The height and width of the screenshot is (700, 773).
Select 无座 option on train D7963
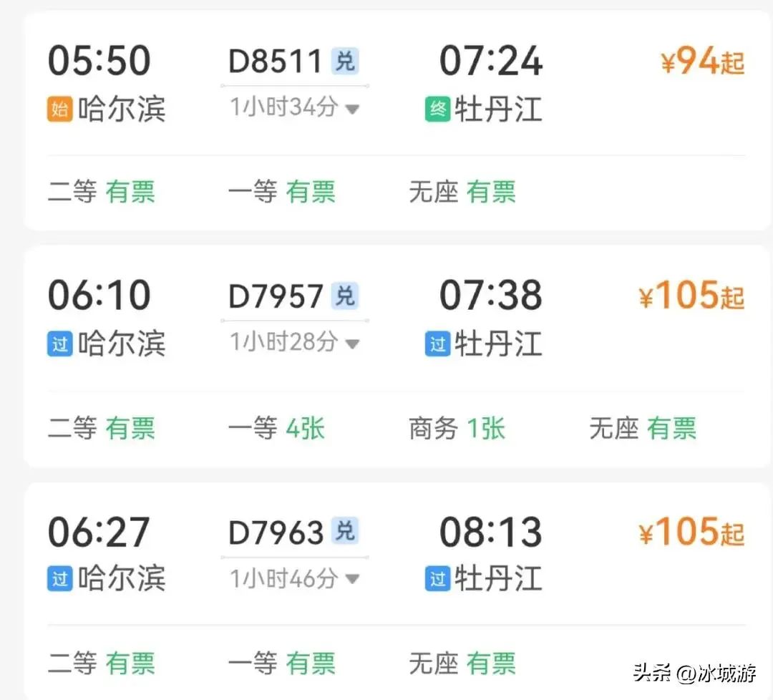point(462,663)
